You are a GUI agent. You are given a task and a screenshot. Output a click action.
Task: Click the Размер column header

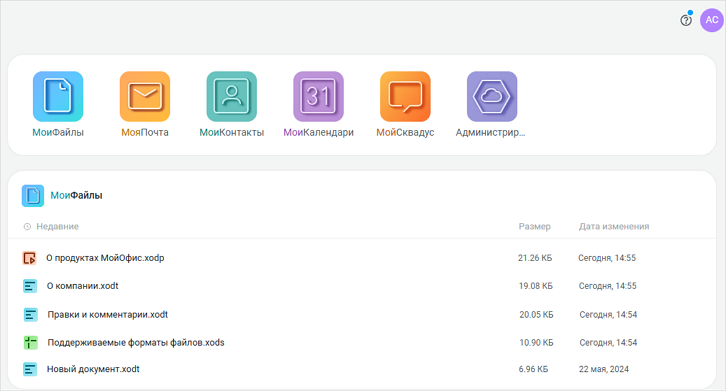point(534,227)
